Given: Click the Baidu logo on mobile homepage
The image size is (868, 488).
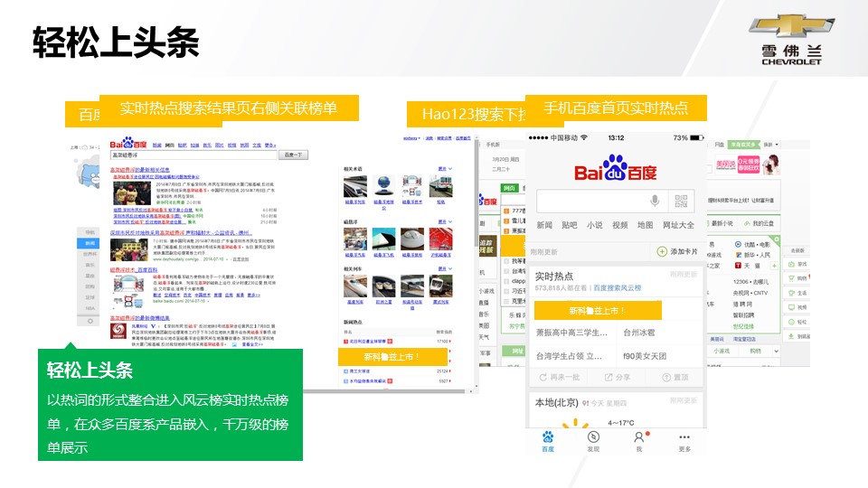Looking at the screenshot, I should (x=615, y=168).
